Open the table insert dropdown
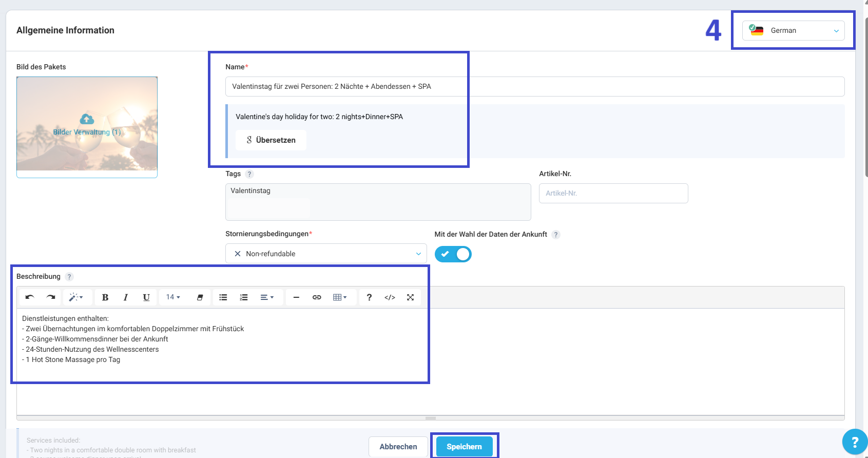Viewport: 868px width, 458px height. coord(340,297)
